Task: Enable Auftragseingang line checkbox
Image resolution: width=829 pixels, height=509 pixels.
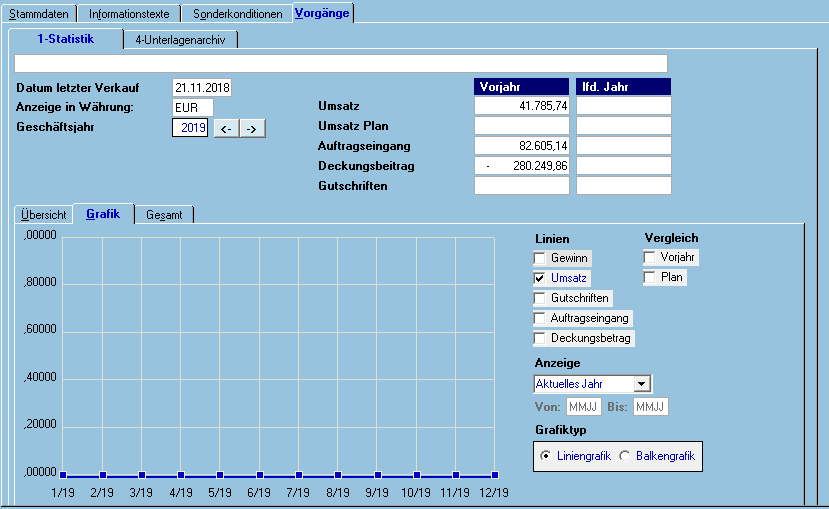Action: click(539, 318)
